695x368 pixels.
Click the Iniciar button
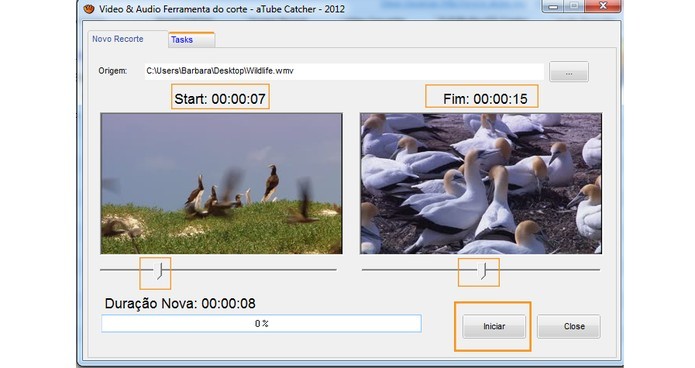coord(494,326)
